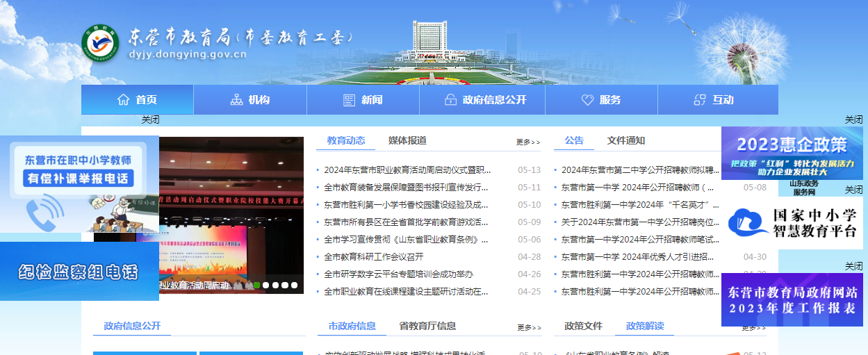Viewport: 868px width, 355px height.
Task: Click the lock icon beside 政府信息公开
Action: (x=450, y=100)
